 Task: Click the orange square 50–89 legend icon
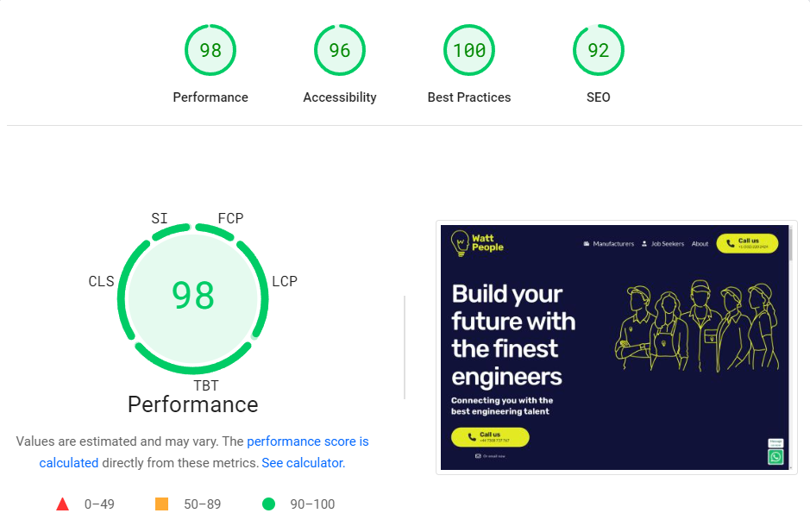(161, 504)
